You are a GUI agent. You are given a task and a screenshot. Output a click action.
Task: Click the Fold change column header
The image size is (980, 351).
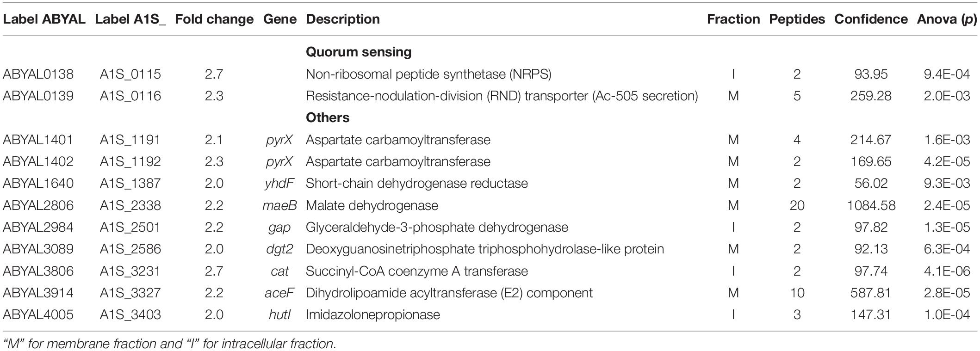tap(214, 19)
